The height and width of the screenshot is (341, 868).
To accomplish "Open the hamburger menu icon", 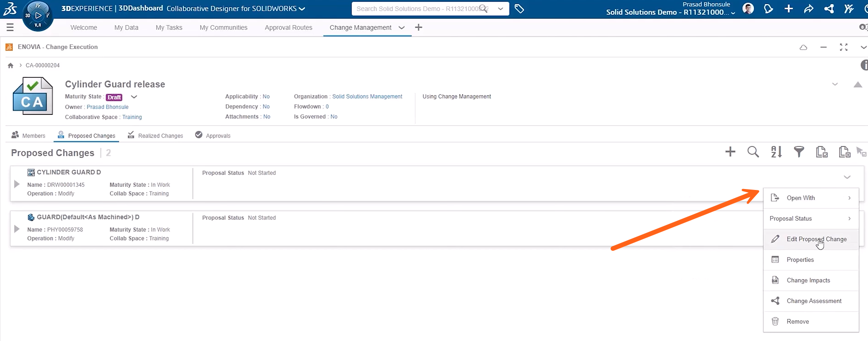I will click(10, 27).
